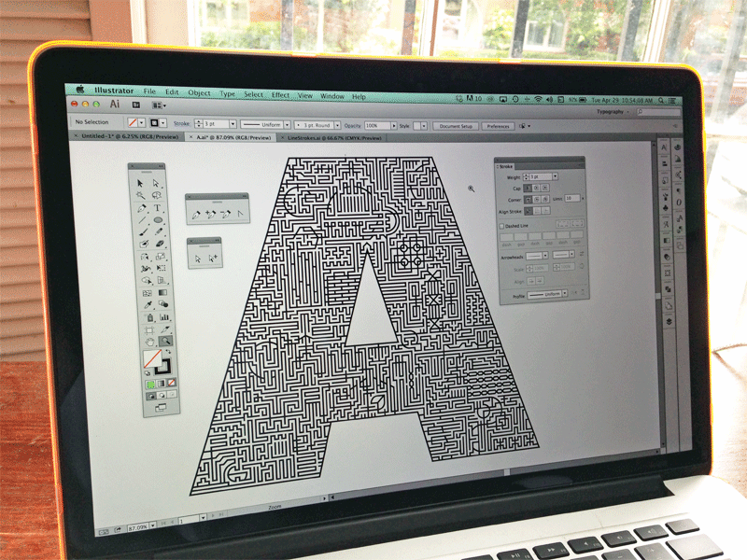747x560 pixels.
Task: Toggle Align Stroke to center
Action: tap(529, 210)
